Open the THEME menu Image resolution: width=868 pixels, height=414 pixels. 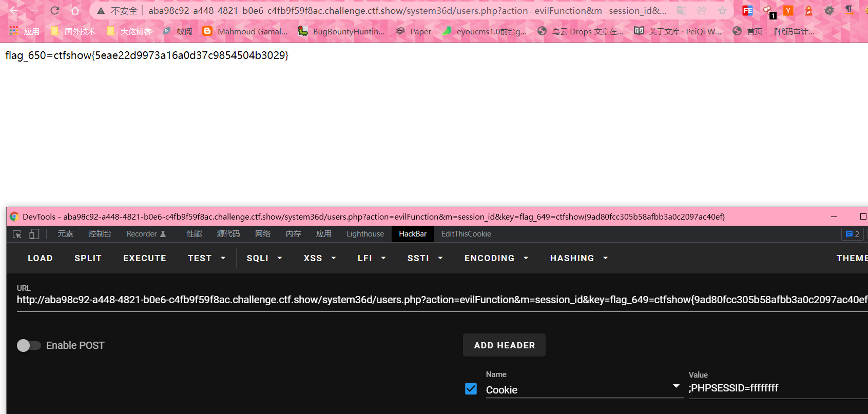851,258
